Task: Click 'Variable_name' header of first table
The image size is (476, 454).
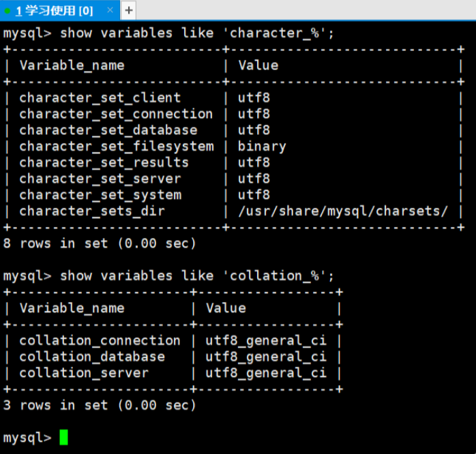Action: (x=72, y=65)
